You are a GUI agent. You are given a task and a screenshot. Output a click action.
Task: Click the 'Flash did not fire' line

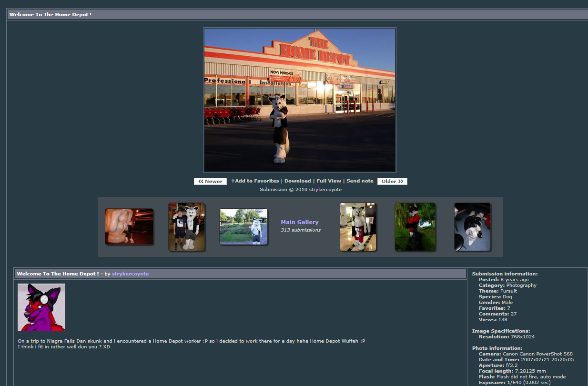pyautogui.click(x=522, y=377)
